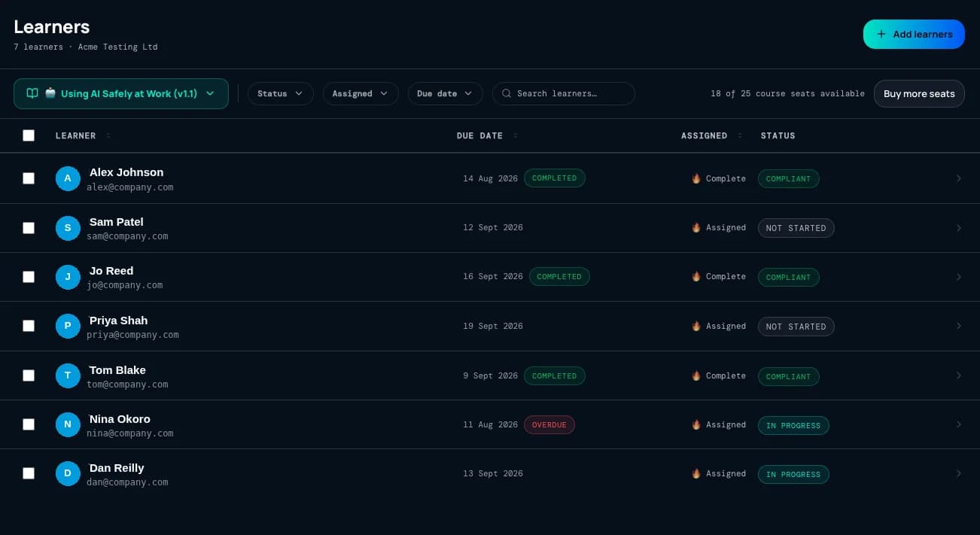
Task: Click the 18 of 25 course seats text
Action: pos(787,93)
